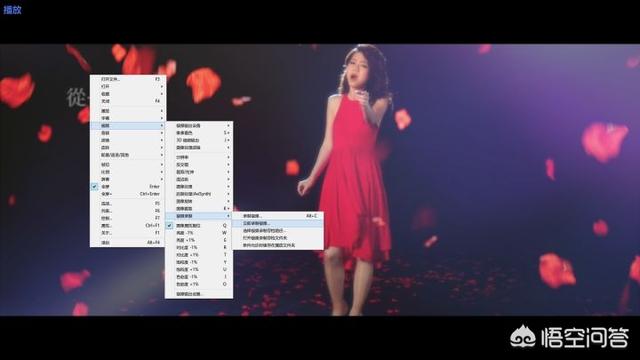Select the exit entry with Alt+F4
The width and height of the screenshot is (640, 360).
(128, 243)
